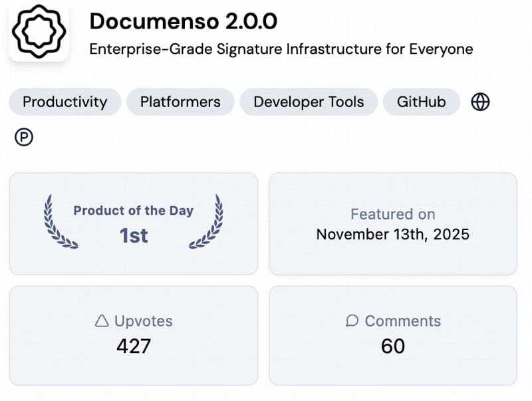Click the right laurel wreath icon
Screen dimensions: 532x401
coord(206,221)
